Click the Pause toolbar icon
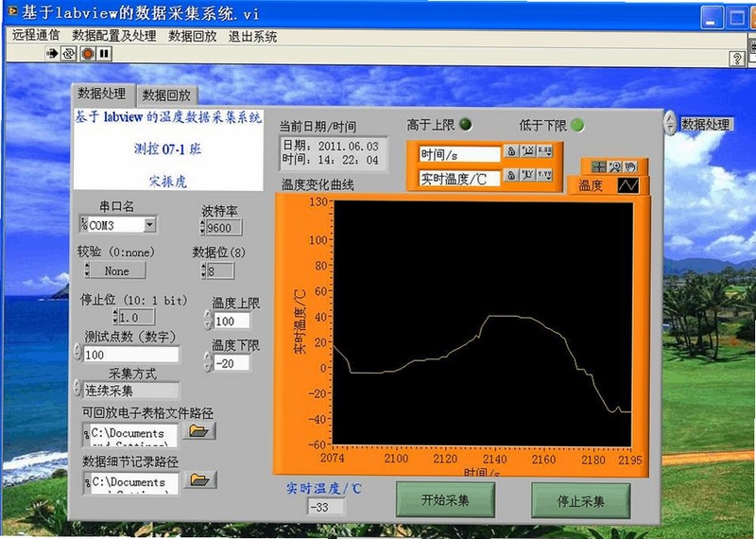Screen dimensions: 756x539 tap(104, 53)
